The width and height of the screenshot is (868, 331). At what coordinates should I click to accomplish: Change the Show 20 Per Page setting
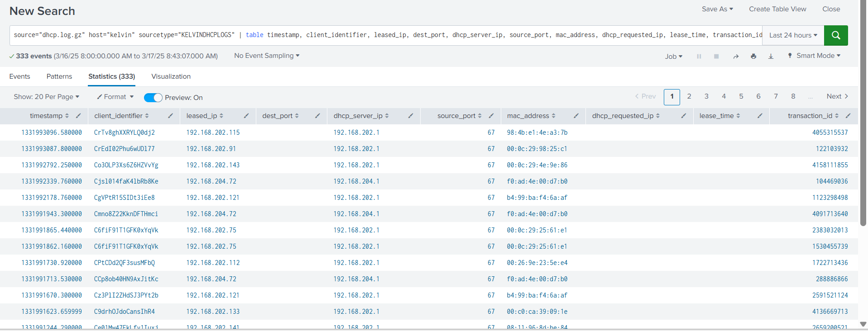[x=47, y=97]
